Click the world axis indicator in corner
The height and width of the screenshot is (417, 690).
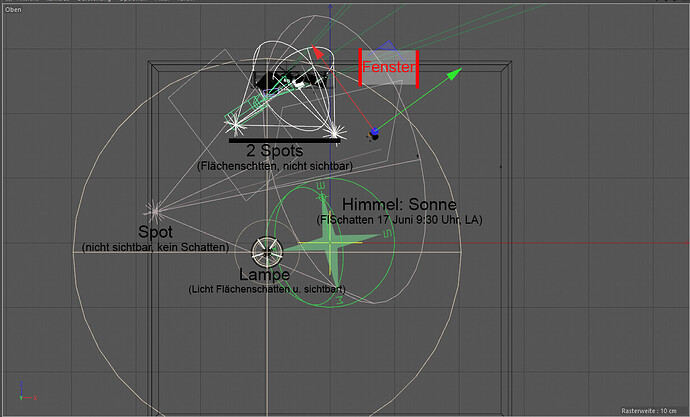pyautogui.click(x=27, y=391)
